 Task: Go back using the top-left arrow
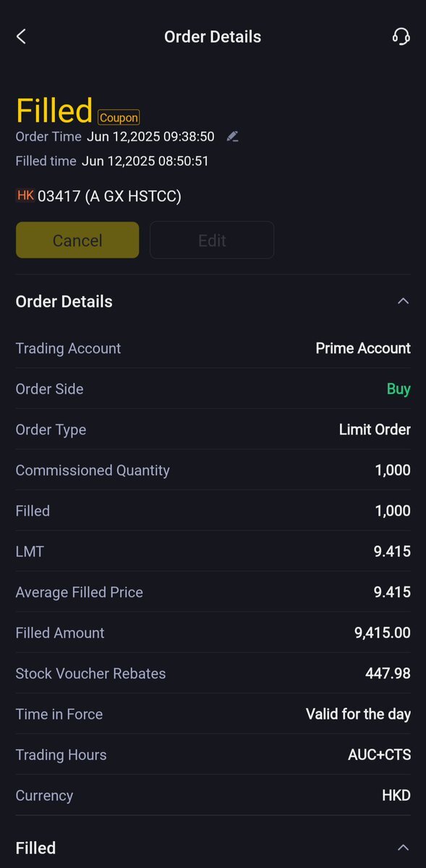tap(21, 36)
